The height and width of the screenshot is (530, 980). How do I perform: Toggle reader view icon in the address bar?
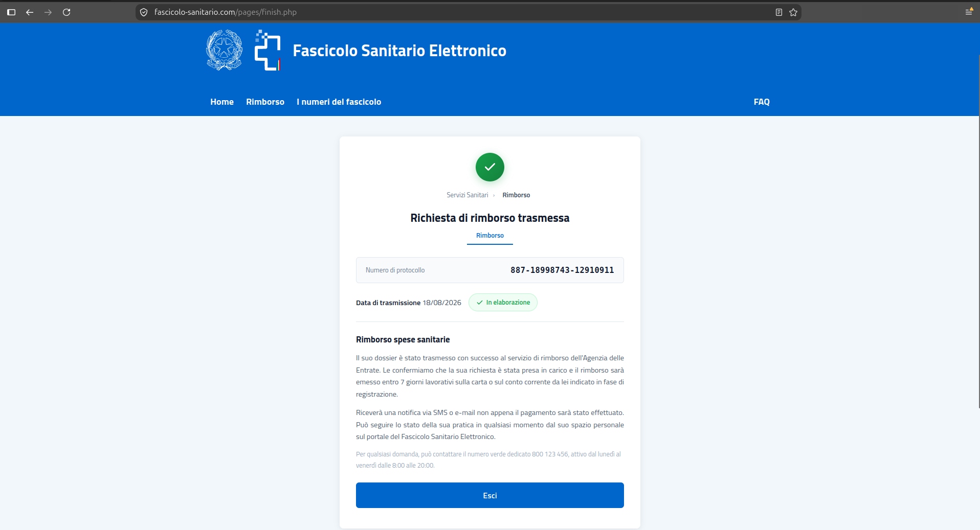pos(779,12)
